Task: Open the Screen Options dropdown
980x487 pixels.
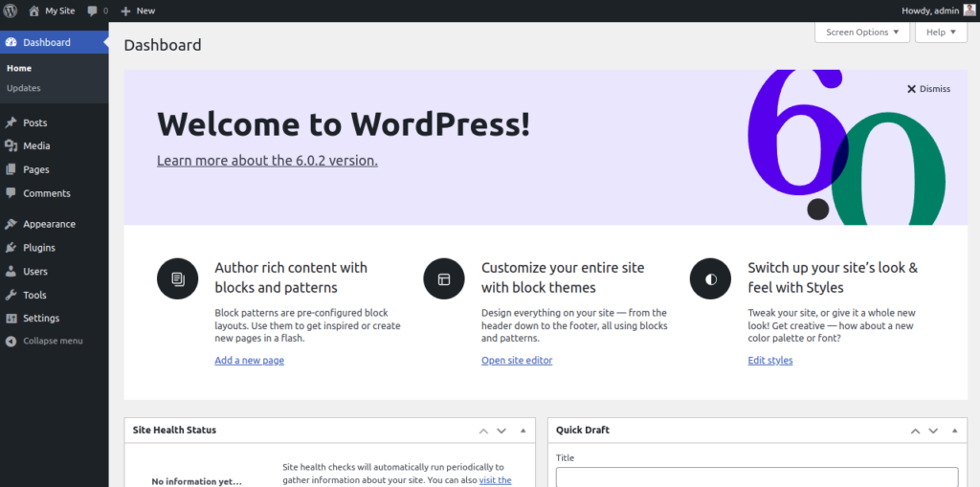Action: [862, 32]
